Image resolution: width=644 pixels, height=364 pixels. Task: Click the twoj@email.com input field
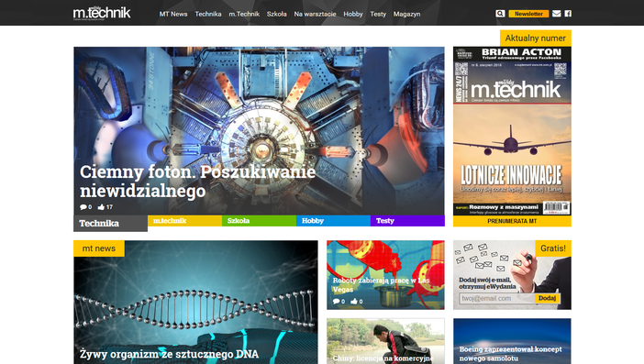coord(497,298)
